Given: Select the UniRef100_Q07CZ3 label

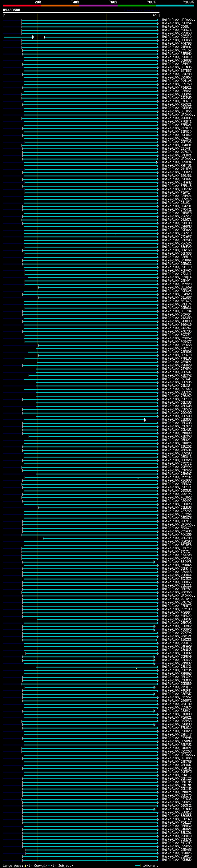Looking at the screenshot, I should click(x=176, y=152).
